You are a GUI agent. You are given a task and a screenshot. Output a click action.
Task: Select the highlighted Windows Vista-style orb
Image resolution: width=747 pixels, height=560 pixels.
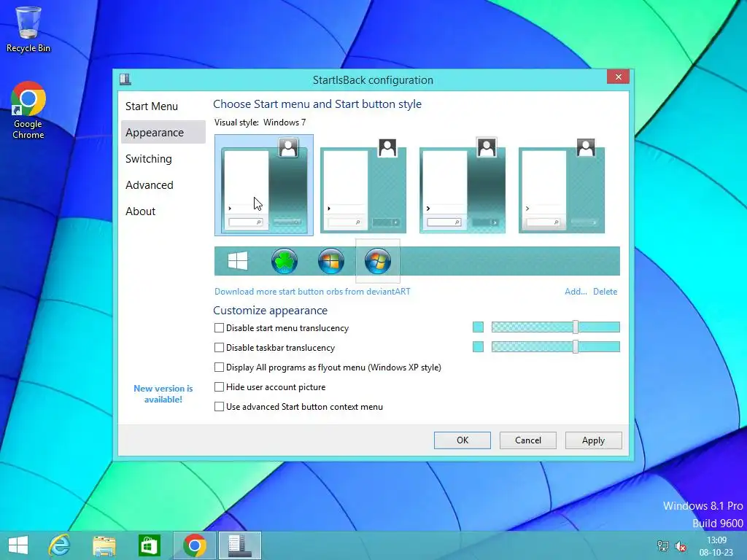378,261
